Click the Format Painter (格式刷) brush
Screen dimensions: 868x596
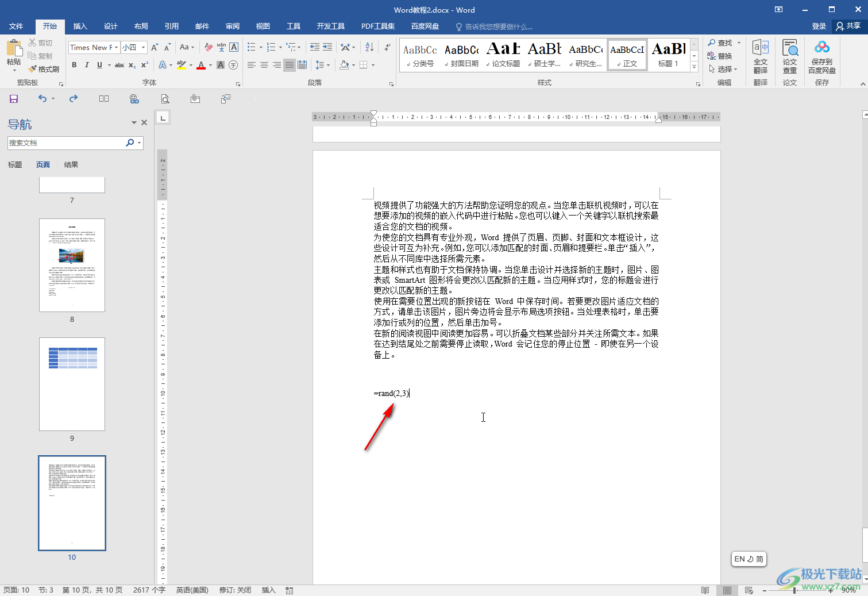[x=43, y=69]
